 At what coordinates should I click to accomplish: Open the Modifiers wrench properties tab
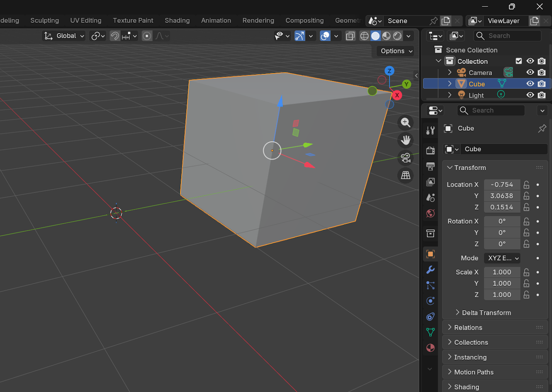pyautogui.click(x=430, y=270)
